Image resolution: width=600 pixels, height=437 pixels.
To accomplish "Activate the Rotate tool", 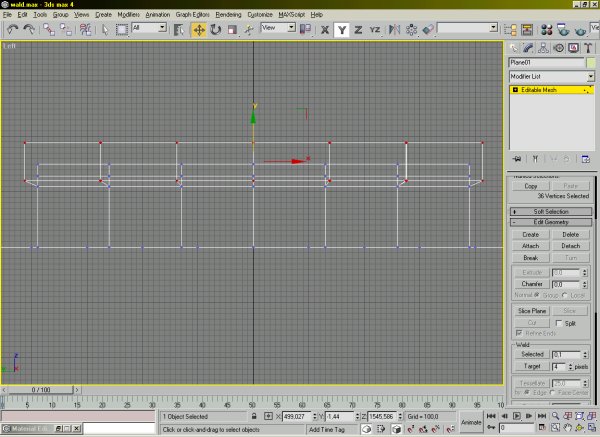I will point(216,30).
